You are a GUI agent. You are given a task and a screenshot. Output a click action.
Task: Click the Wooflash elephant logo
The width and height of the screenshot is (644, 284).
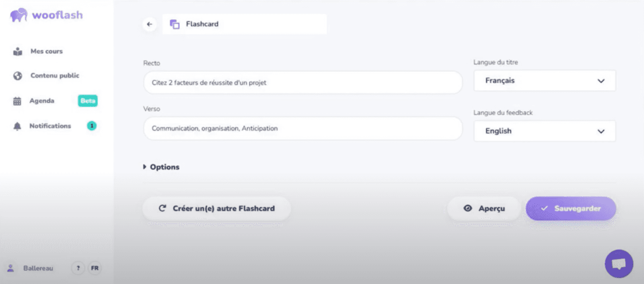click(18, 15)
